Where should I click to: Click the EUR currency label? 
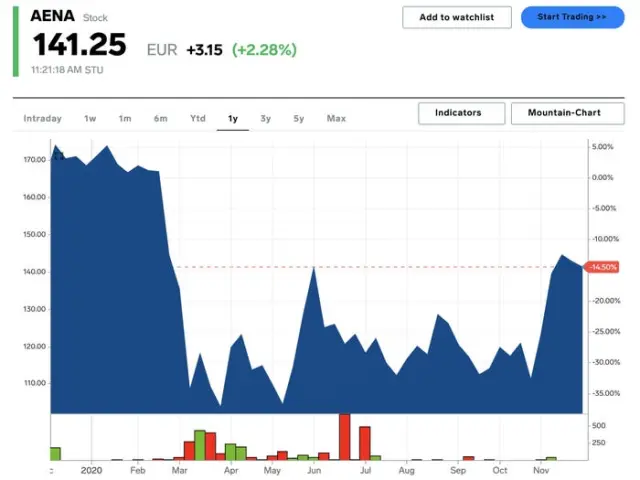162,50
